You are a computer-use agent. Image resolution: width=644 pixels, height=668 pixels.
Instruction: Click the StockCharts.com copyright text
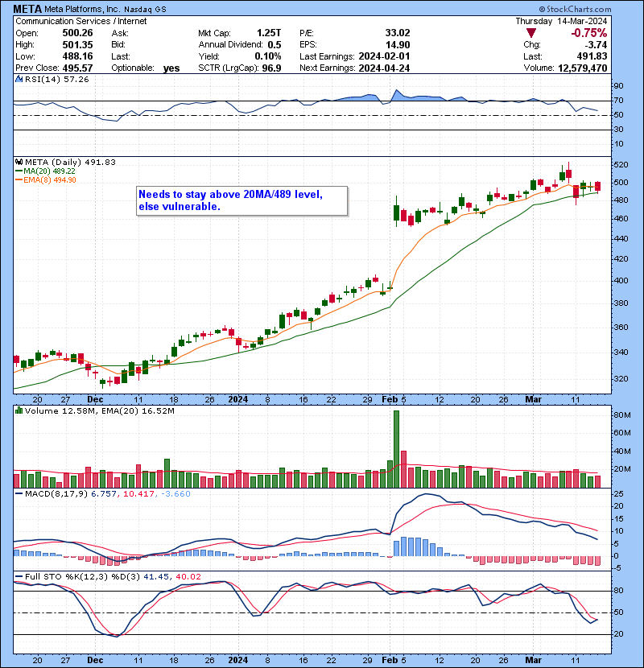coord(575,9)
